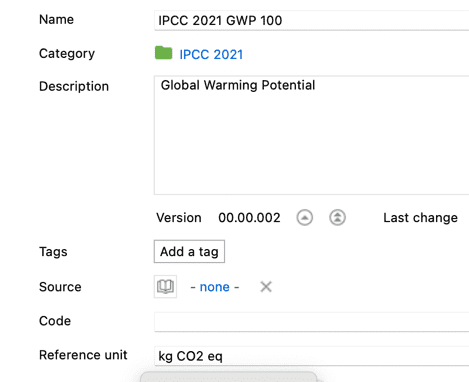Increment the minor version with single-arrow icon
The image size is (469, 382).
pyautogui.click(x=304, y=218)
